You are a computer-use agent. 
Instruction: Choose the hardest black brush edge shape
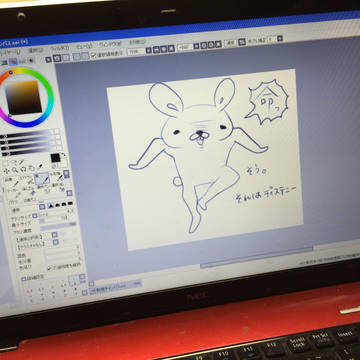pyautogui.click(x=70, y=203)
